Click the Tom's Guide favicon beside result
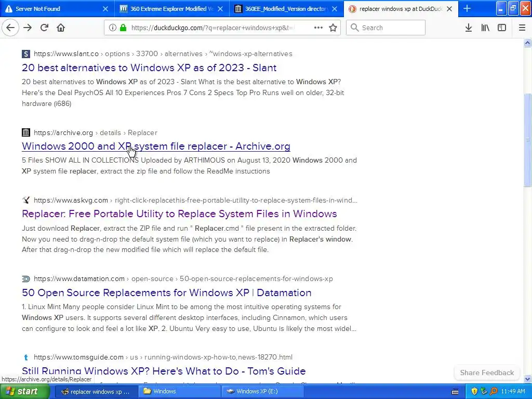The height and width of the screenshot is (399, 532). 26,357
